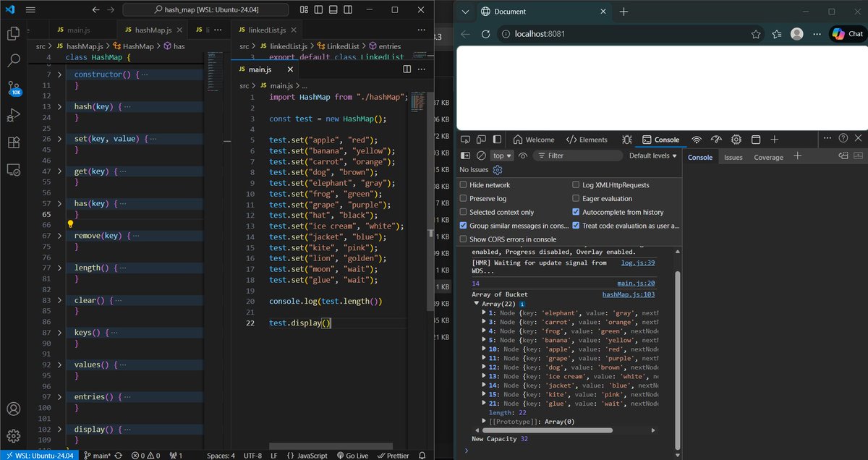This screenshot has height=460, width=868.
Task: Open the Manage gear in VS Code
Action: pos(13,436)
